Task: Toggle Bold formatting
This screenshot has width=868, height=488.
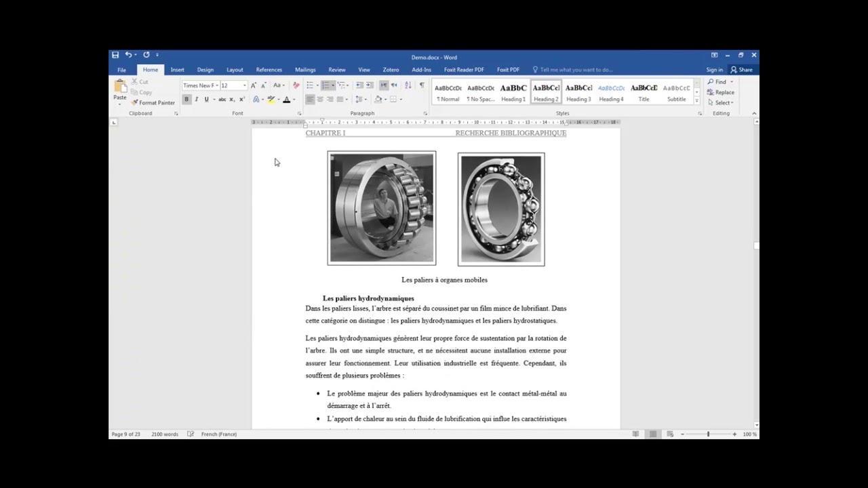Action: click(186, 100)
